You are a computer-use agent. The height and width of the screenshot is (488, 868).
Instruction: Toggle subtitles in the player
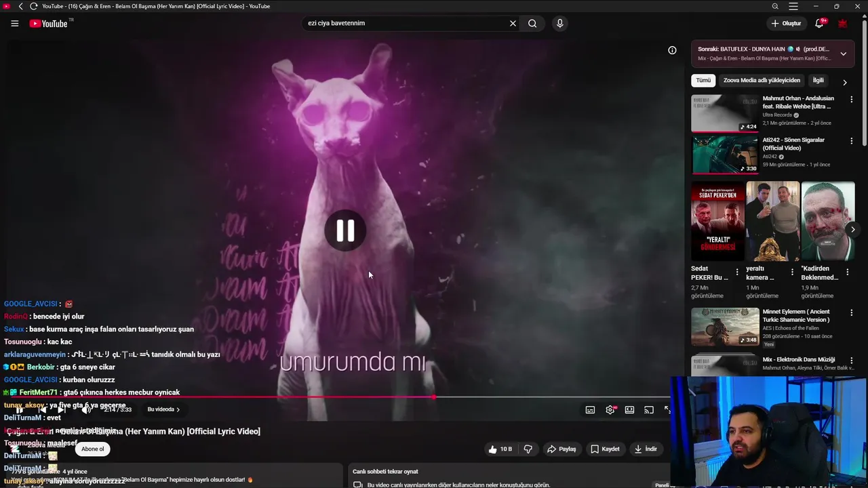coord(590,409)
